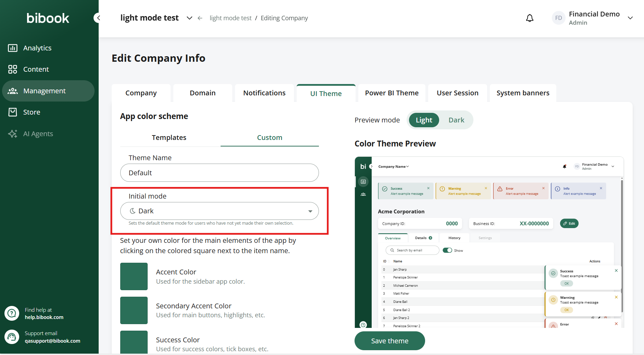Click OK on the Warning toast
Image resolution: width=644 pixels, height=355 pixels.
click(x=567, y=310)
